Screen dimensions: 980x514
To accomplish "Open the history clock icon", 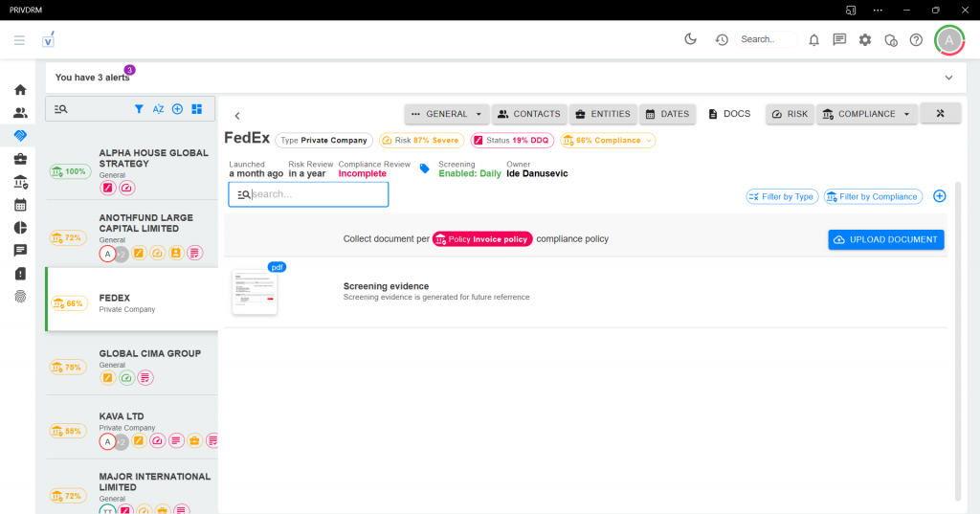I will [722, 39].
